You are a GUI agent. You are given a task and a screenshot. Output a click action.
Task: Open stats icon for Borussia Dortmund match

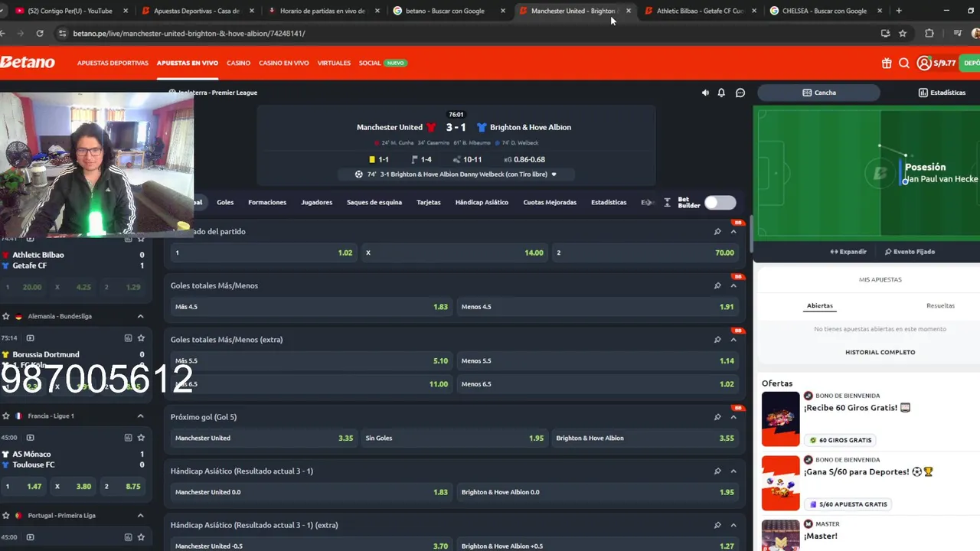coord(128,337)
